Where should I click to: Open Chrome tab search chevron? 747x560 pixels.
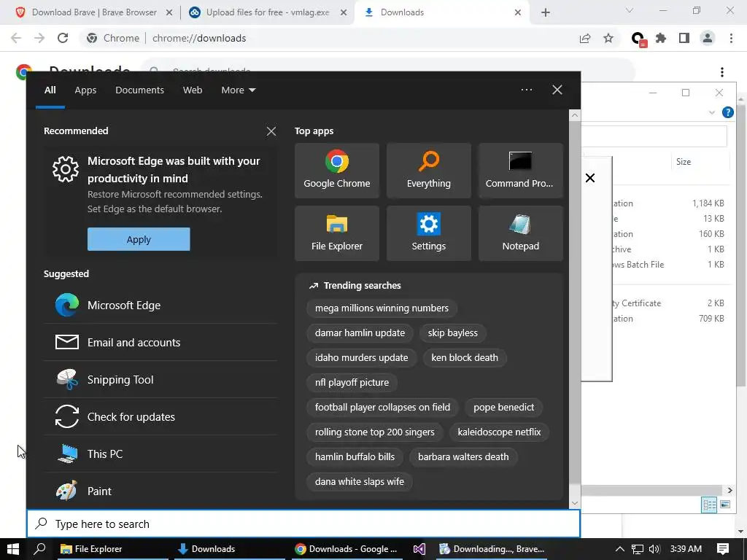630,10
